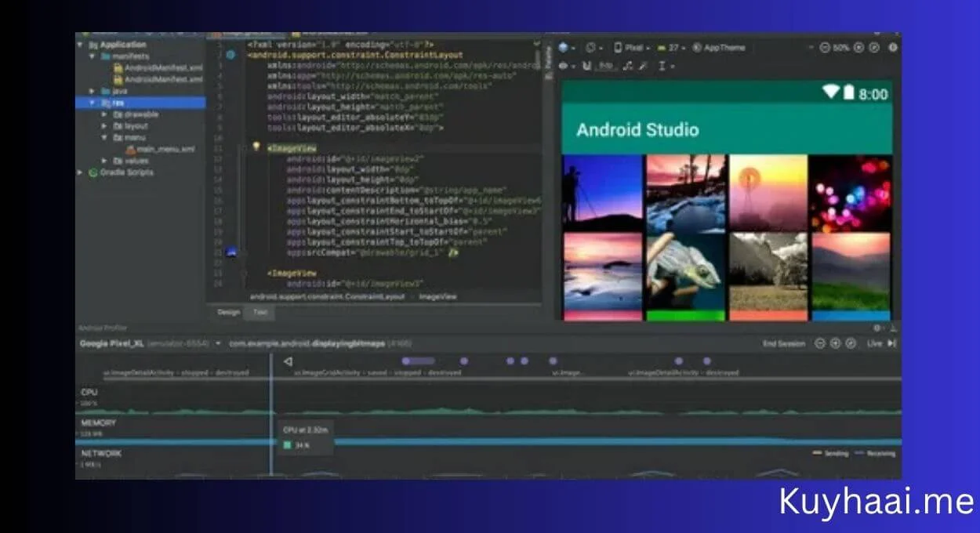Viewport: 980px width, 533px height.
Task: Click the clear all constraints icon
Action: coord(627,67)
